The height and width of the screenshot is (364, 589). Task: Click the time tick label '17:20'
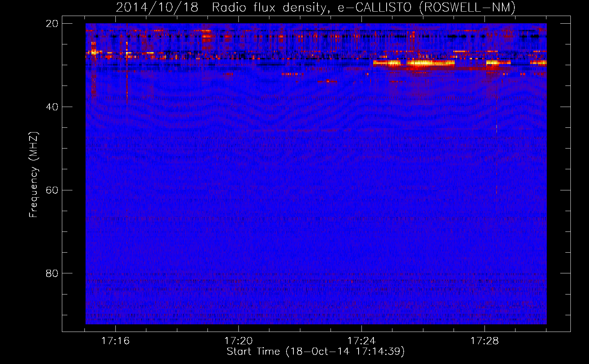[238, 341]
